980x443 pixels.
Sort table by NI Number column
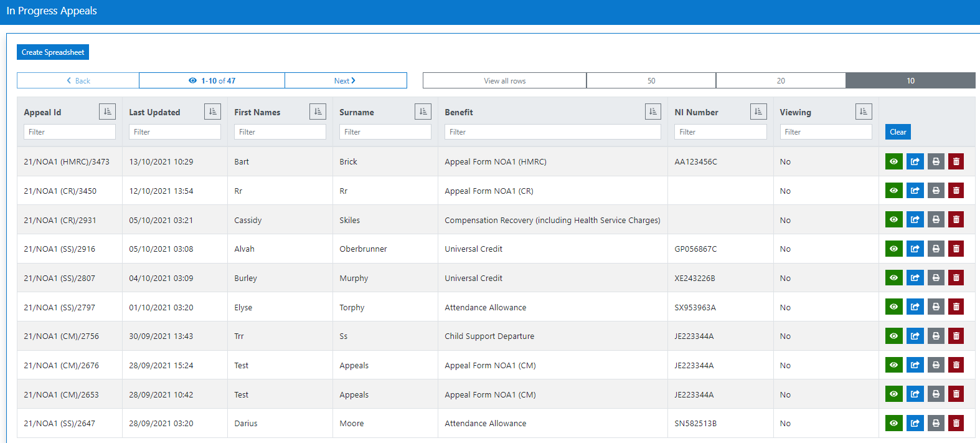[758, 112]
